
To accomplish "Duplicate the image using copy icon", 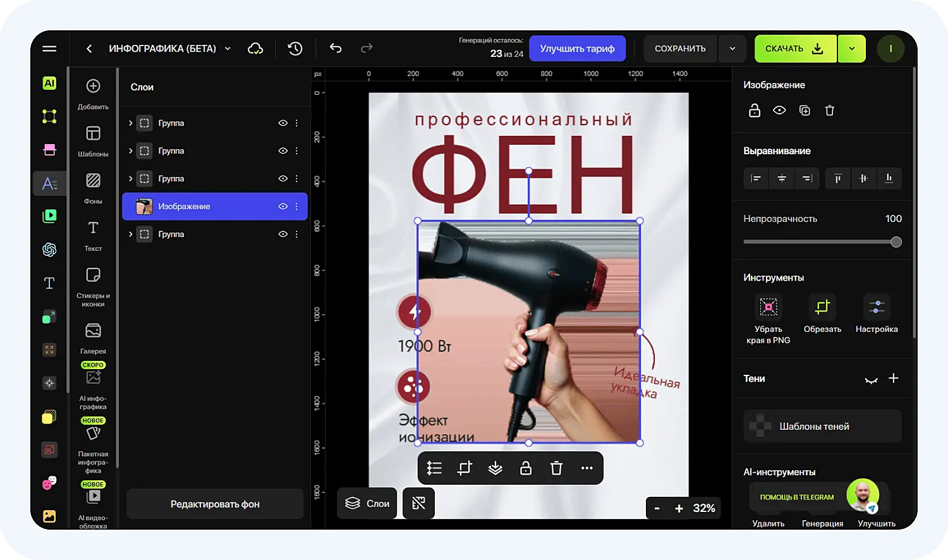I will (x=804, y=110).
